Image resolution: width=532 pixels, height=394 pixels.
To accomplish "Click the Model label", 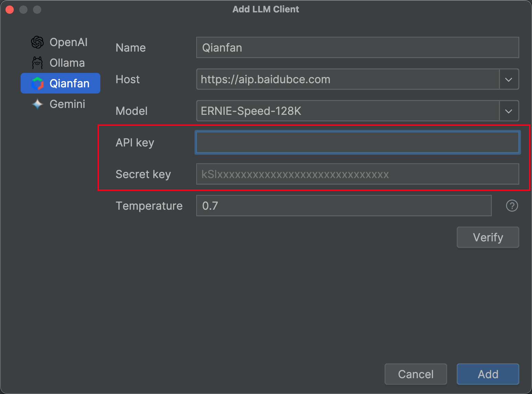I will point(131,111).
